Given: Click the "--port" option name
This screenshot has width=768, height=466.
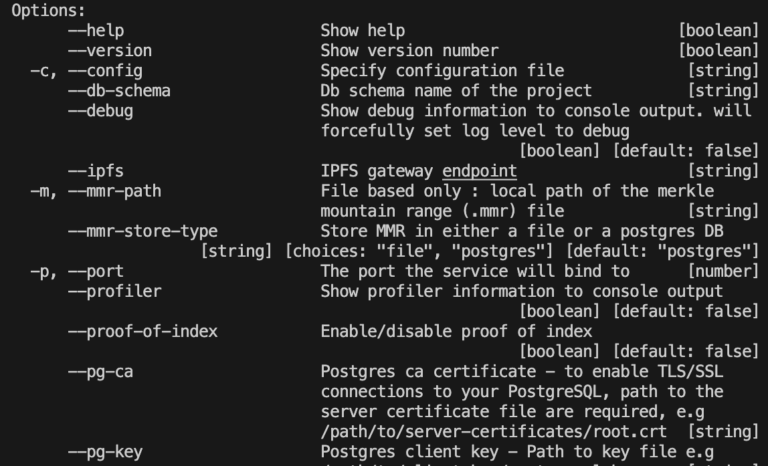Looking at the screenshot, I should (96, 271).
